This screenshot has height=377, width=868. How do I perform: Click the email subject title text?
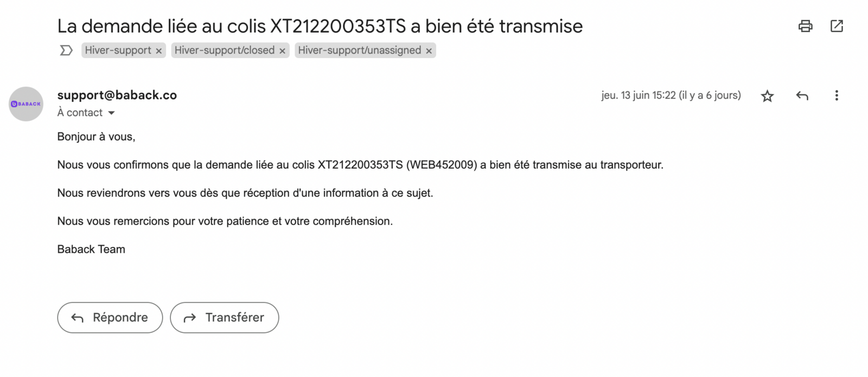320,26
